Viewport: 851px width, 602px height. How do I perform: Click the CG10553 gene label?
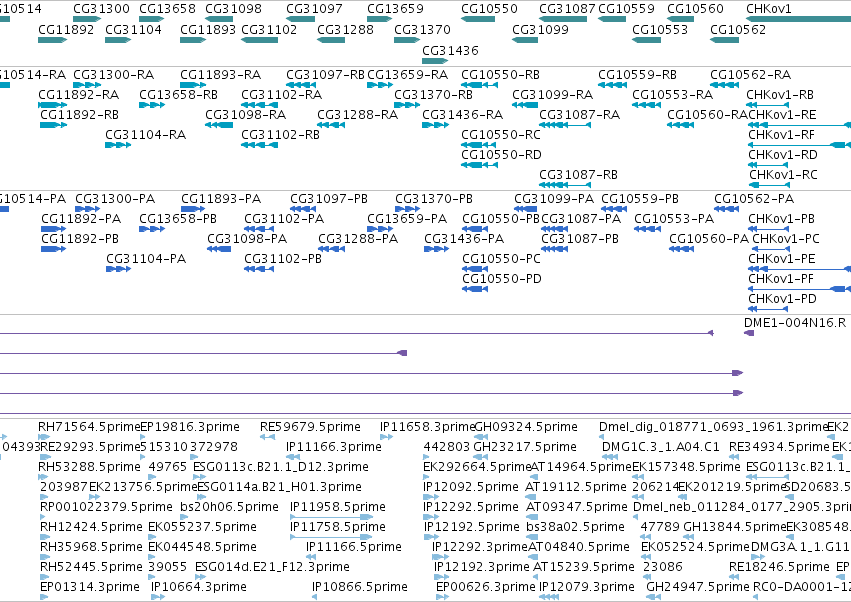click(660, 29)
